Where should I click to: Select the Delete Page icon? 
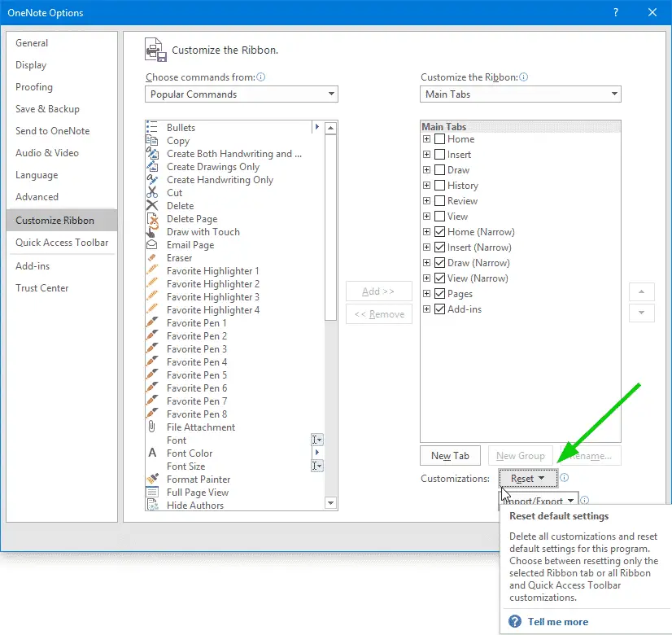click(x=152, y=219)
